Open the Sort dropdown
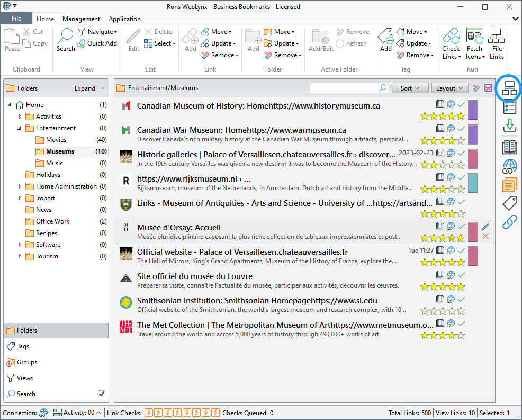The image size is (522, 420). (x=409, y=88)
